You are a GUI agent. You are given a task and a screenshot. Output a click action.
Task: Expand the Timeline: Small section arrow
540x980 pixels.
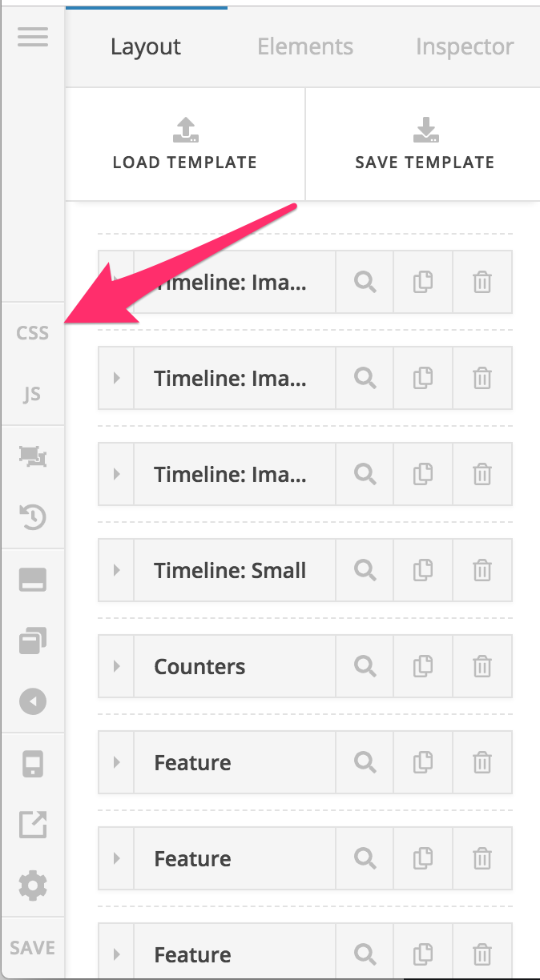[x=117, y=570]
